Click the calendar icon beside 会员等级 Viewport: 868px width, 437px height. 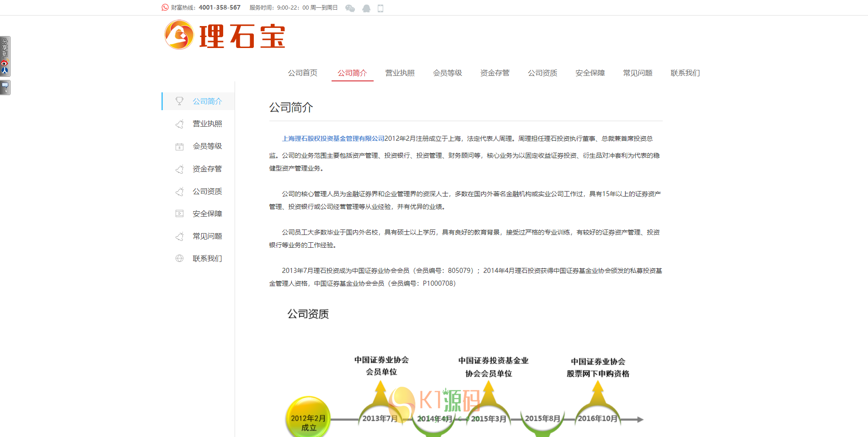180,146
